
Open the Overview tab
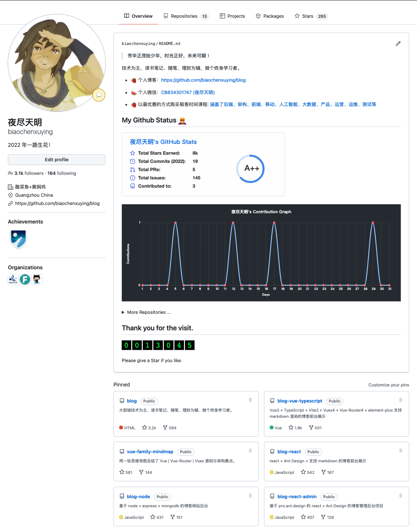pyautogui.click(x=138, y=16)
